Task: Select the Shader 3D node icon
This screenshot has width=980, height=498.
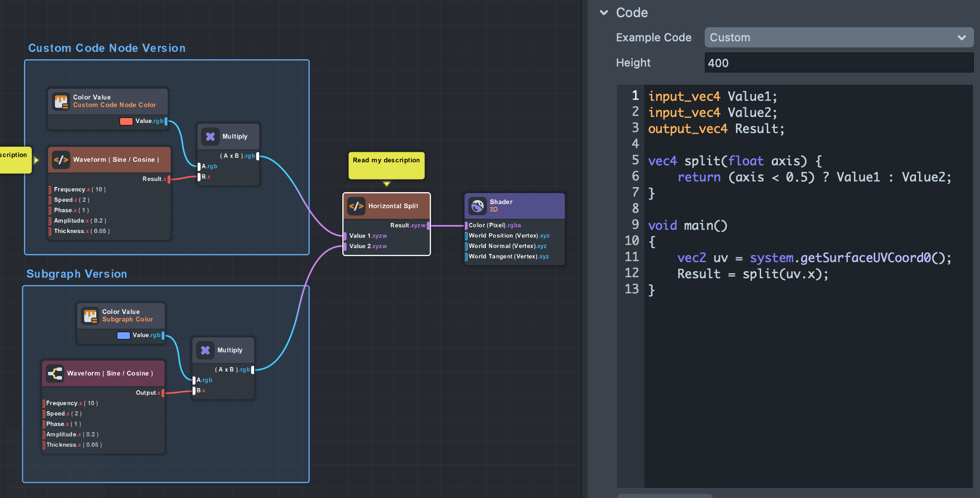Action: pyautogui.click(x=477, y=206)
